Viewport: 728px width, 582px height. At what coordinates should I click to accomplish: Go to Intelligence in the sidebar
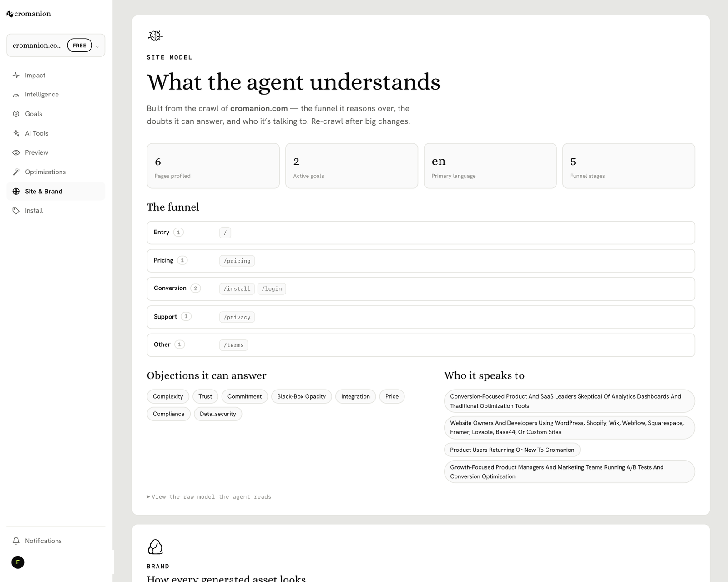[56, 95]
